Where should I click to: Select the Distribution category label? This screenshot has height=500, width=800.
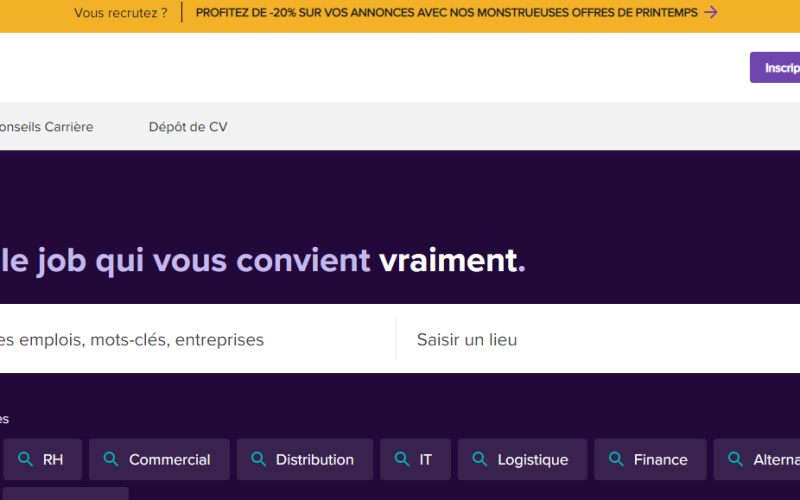point(314,460)
